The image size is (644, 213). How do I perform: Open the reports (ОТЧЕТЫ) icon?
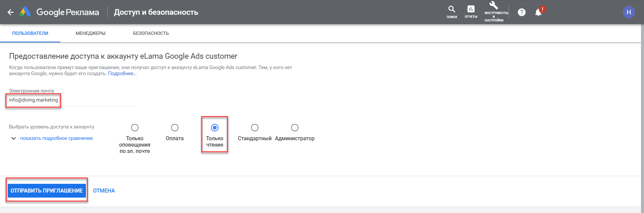(471, 12)
